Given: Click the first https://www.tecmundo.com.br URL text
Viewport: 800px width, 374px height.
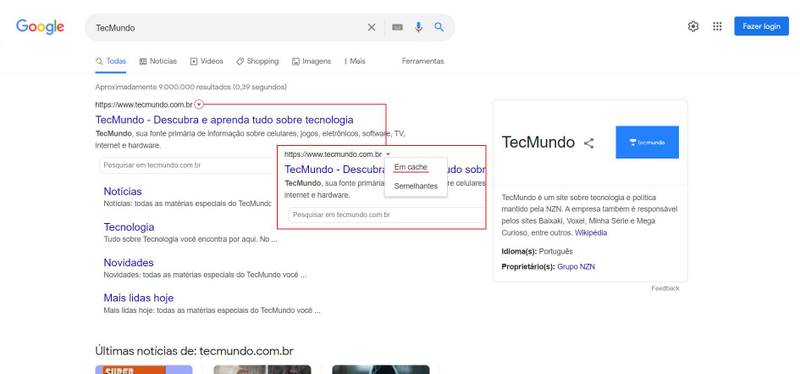Looking at the screenshot, I should [x=144, y=105].
